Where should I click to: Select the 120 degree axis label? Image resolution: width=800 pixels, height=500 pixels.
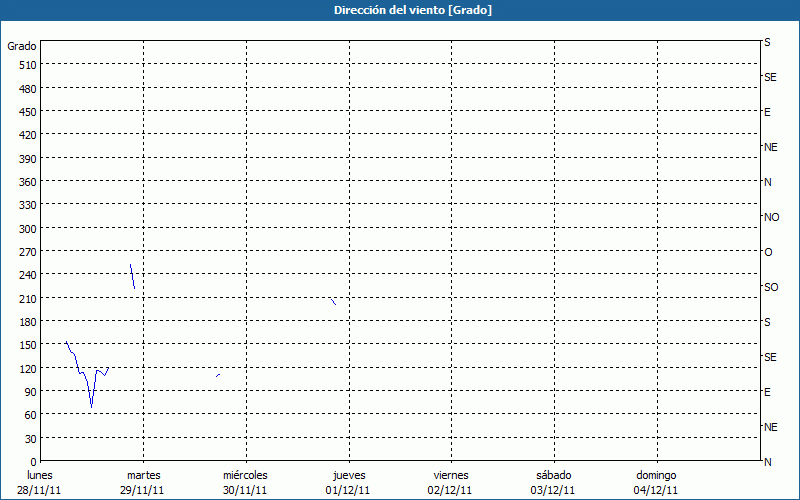(x=28, y=369)
